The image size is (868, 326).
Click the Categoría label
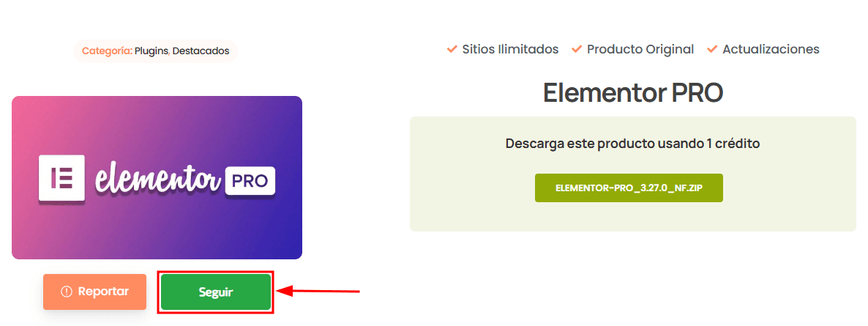[x=108, y=51]
